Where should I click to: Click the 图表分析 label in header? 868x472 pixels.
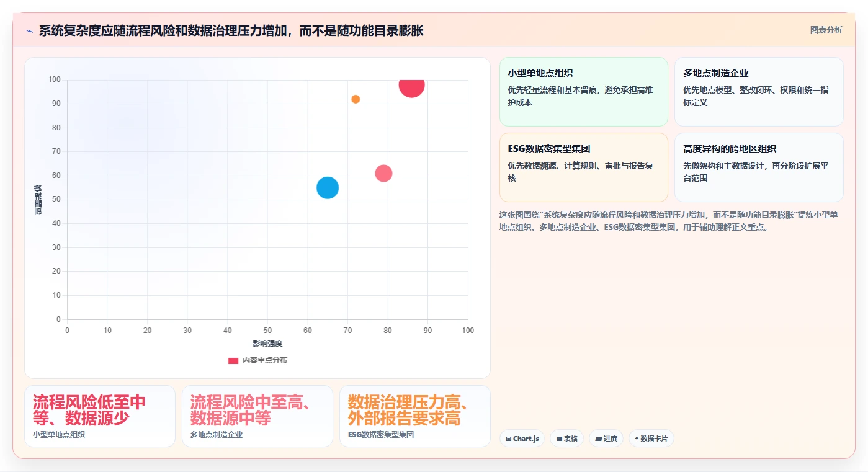tap(826, 30)
